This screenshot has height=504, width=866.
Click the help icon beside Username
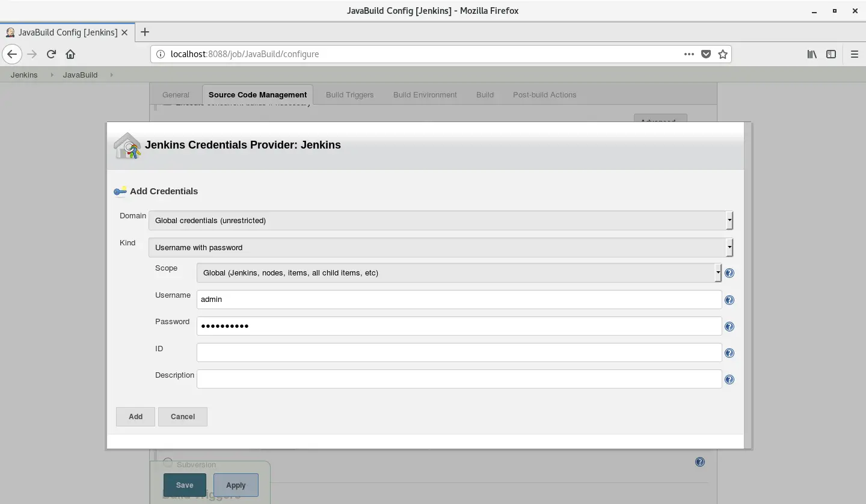[x=729, y=300]
